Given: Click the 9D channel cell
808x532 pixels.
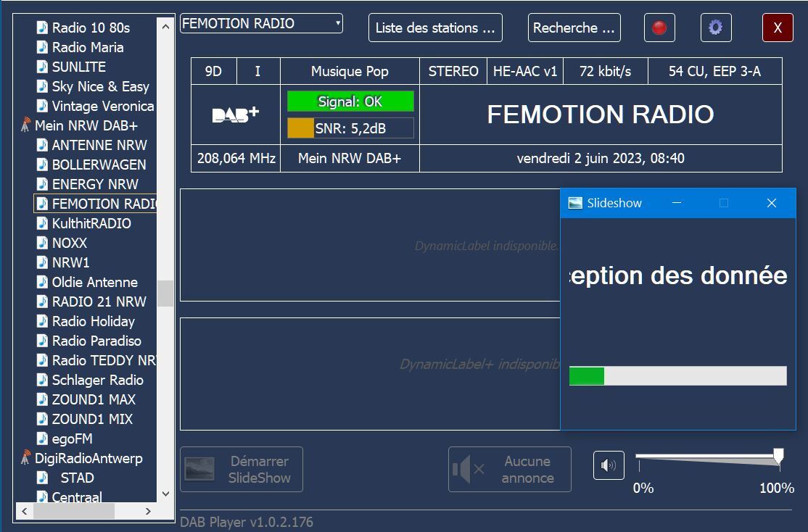Looking at the screenshot, I should [x=213, y=71].
